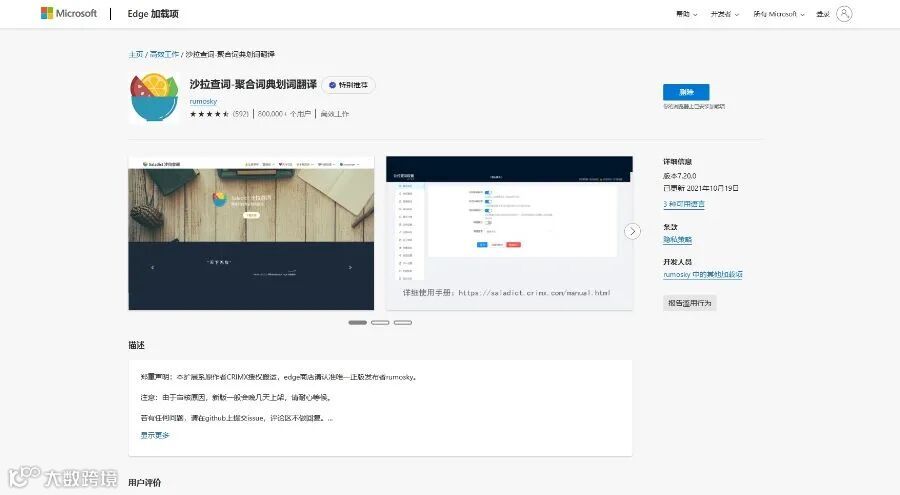Click the 描述 section heading
The height and width of the screenshot is (495, 900).
137,345
